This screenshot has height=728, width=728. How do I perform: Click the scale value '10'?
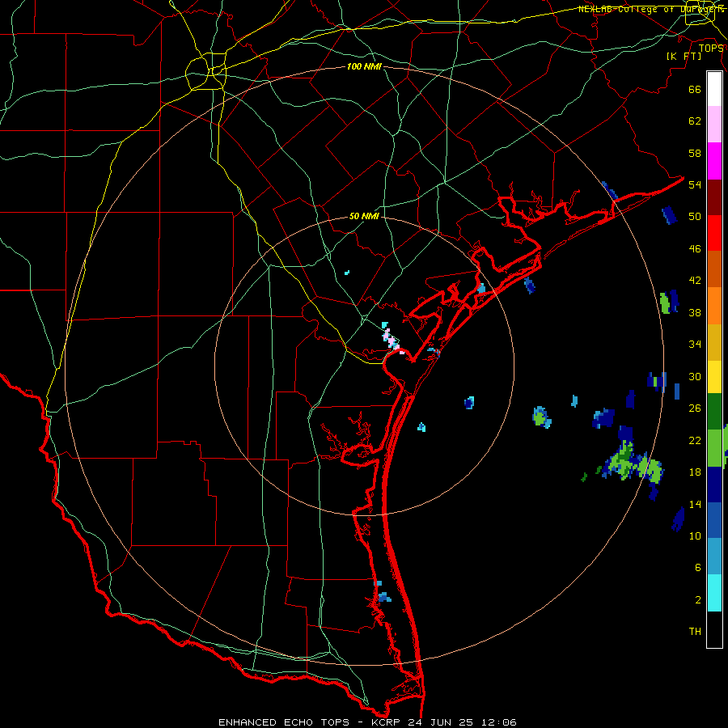point(695,535)
